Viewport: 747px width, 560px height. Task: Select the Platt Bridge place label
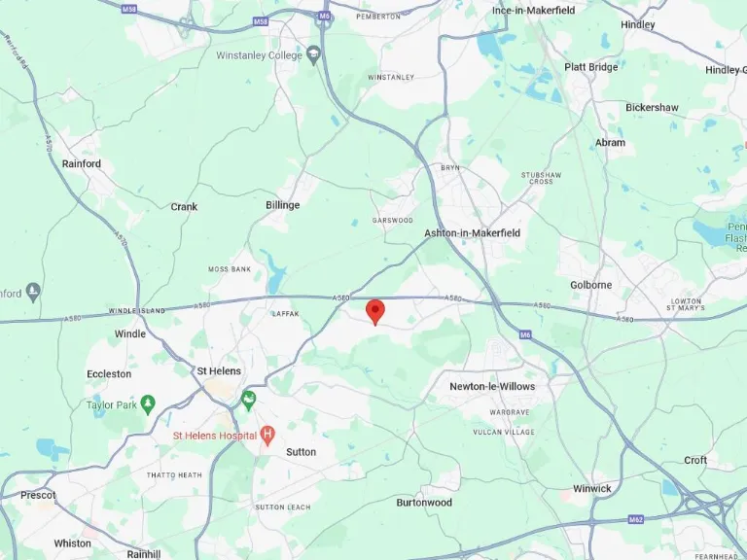[x=590, y=67]
